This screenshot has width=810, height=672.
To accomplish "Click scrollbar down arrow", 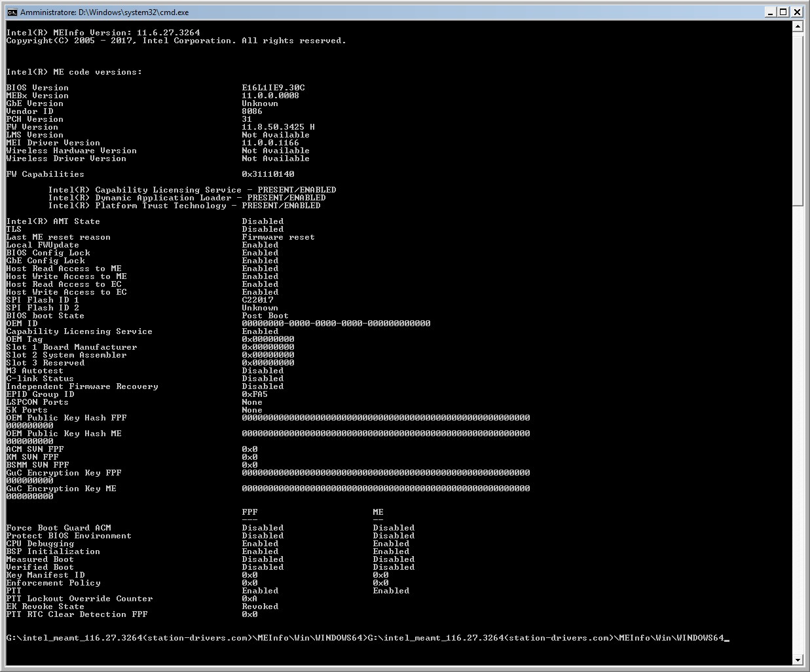I will click(x=797, y=660).
